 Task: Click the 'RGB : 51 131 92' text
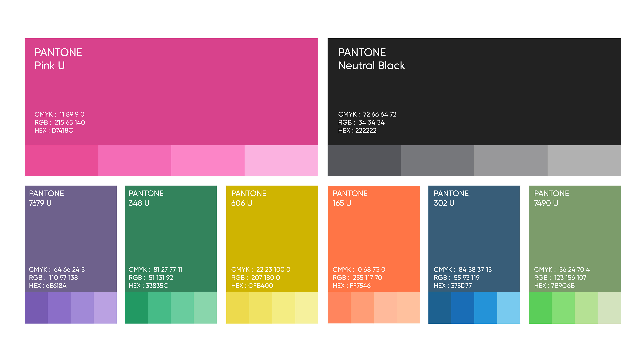(151, 278)
